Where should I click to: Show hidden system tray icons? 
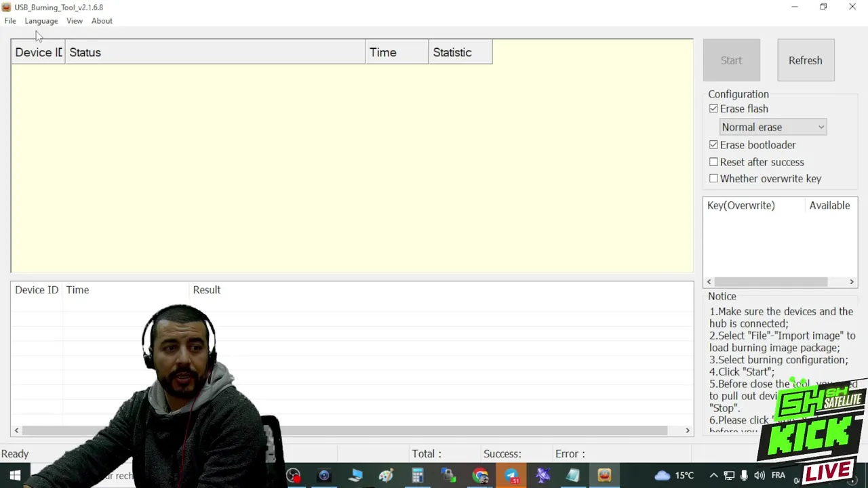click(x=713, y=476)
